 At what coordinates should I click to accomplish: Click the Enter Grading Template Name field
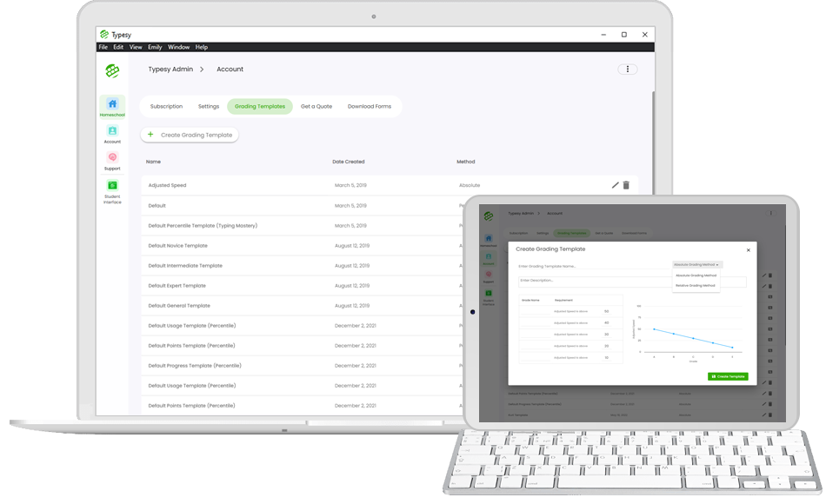click(x=593, y=266)
